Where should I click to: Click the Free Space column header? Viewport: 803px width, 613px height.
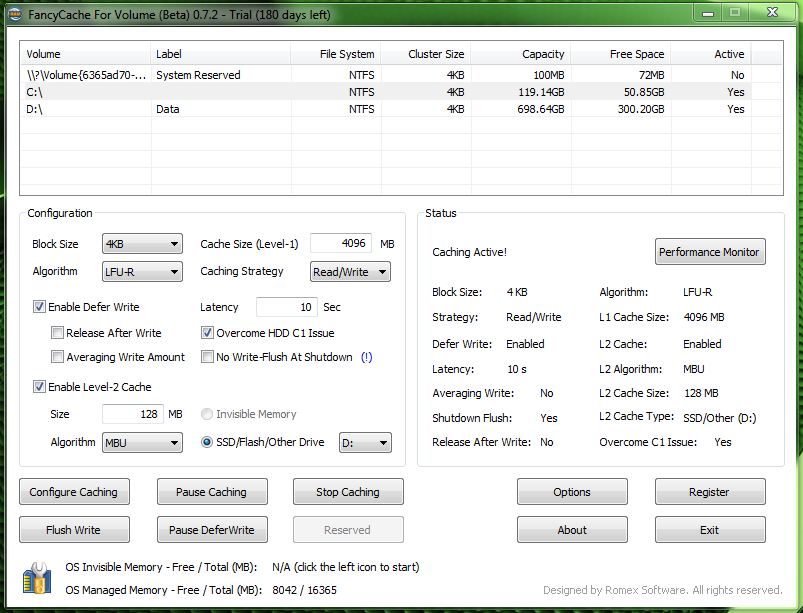point(621,54)
